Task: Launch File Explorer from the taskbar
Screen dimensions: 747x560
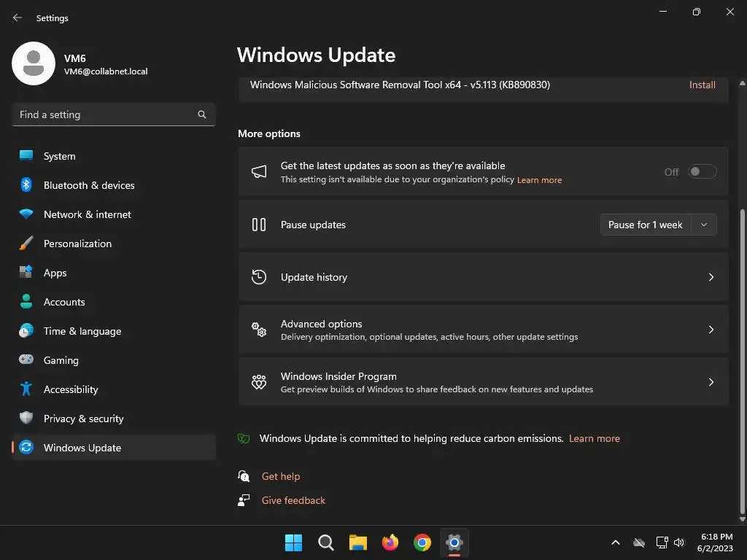Action: [x=358, y=542]
